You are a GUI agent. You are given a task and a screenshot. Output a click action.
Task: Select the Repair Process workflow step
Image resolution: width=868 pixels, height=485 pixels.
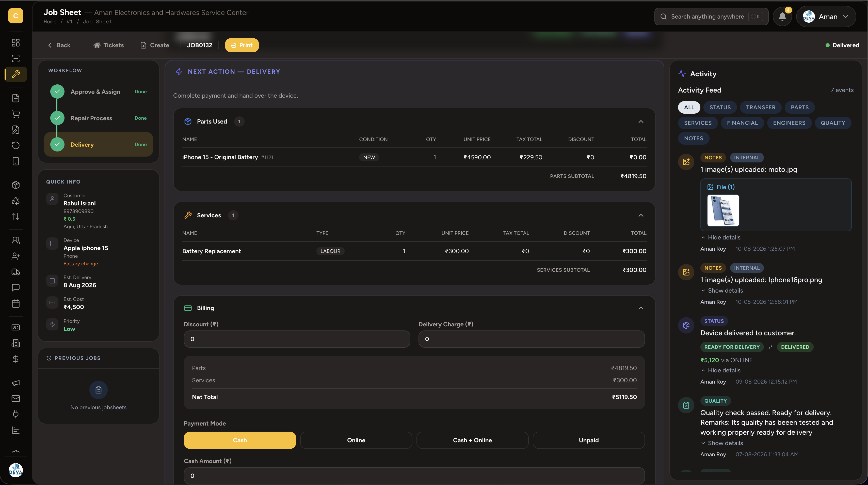[x=98, y=118]
